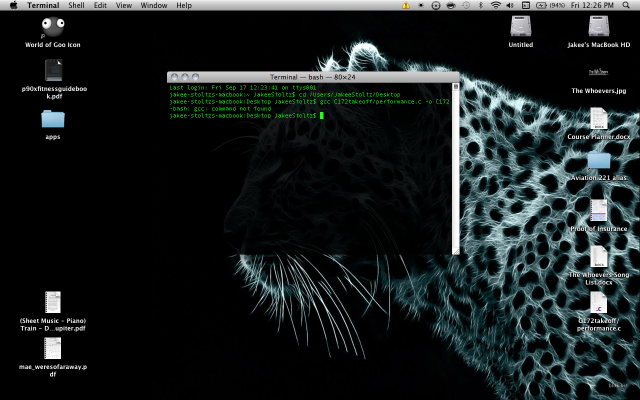Viewport: 640px width, 400px height.
Task: Click the date and time display
Action: point(592,6)
